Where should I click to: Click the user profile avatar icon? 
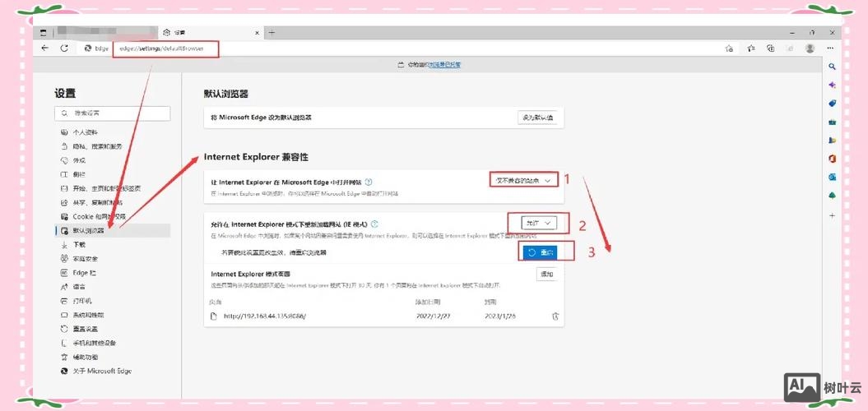click(x=810, y=48)
